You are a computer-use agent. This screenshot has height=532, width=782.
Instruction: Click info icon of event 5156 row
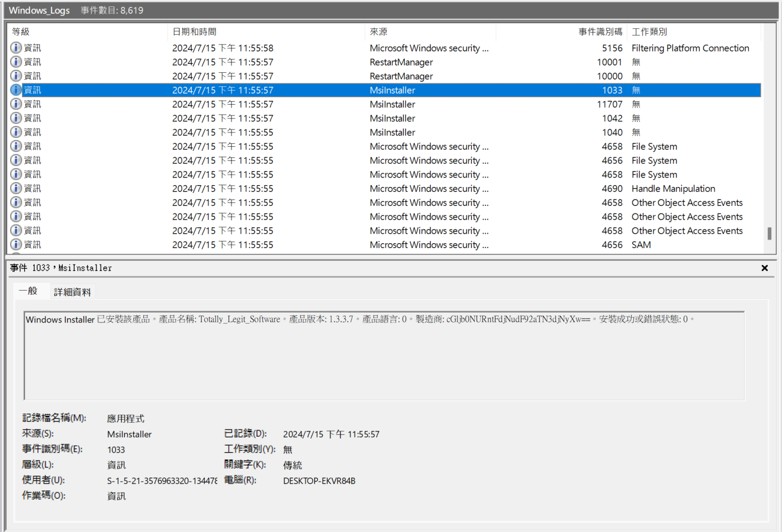pos(16,48)
